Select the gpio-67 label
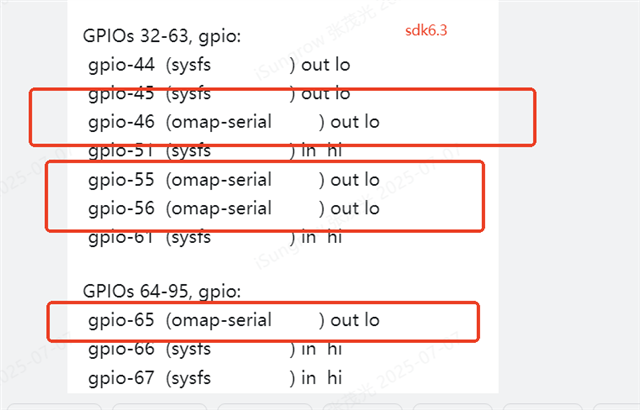 click(x=121, y=378)
